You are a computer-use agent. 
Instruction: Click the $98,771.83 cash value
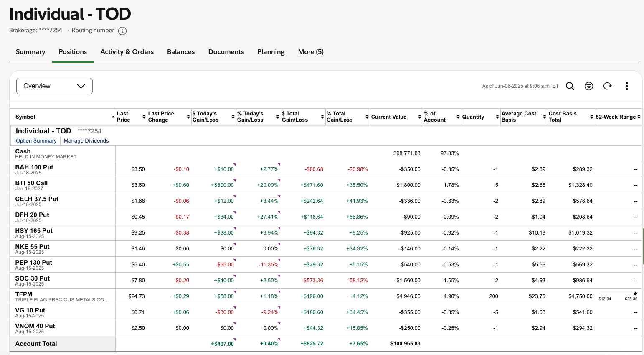point(407,153)
